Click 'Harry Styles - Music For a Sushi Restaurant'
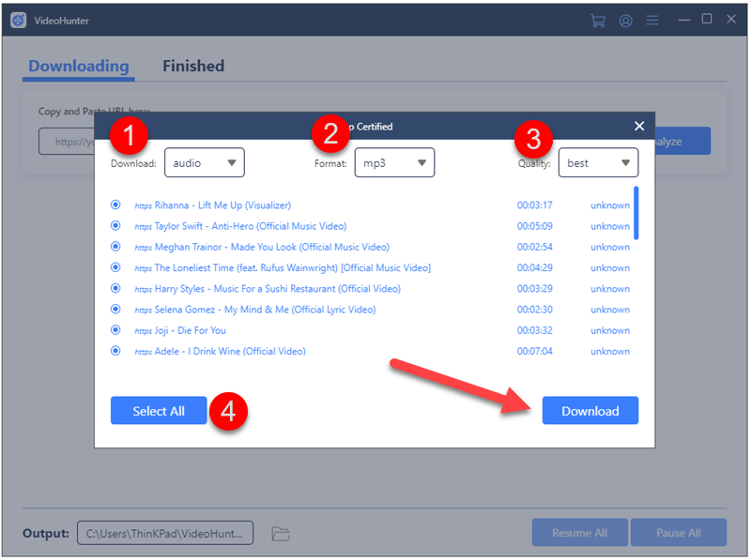 click(x=278, y=289)
